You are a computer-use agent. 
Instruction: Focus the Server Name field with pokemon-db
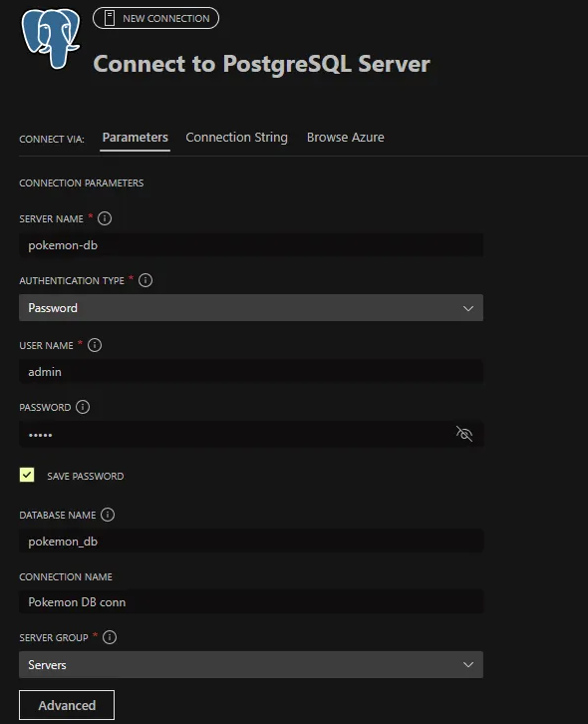251,245
